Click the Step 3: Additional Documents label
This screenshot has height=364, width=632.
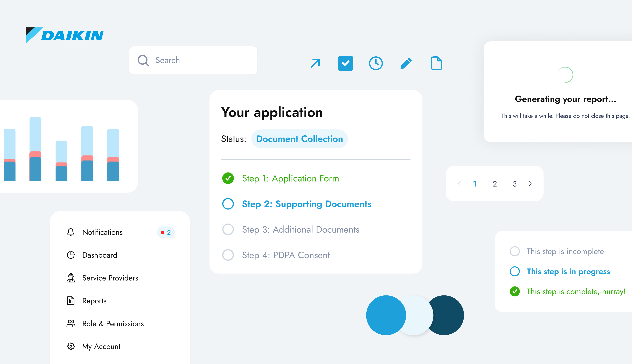(x=300, y=229)
